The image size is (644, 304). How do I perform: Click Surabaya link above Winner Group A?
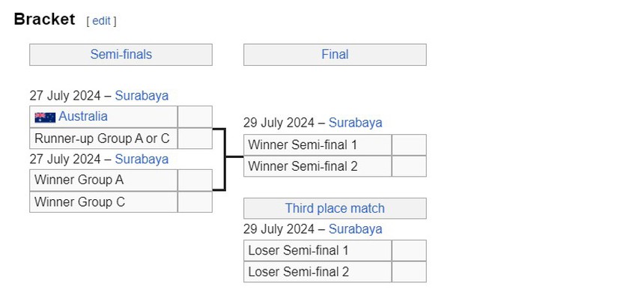coord(142,159)
